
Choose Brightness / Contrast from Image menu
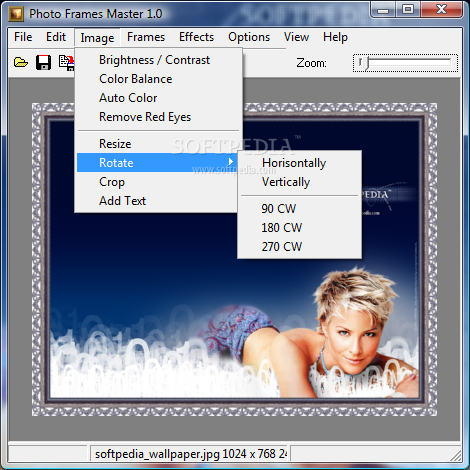(x=159, y=60)
